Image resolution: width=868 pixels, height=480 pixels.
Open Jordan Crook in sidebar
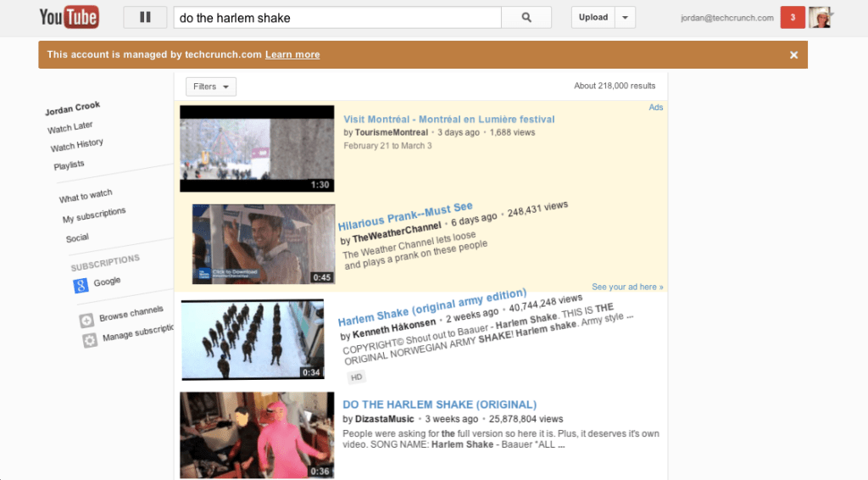[x=73, y=108]
